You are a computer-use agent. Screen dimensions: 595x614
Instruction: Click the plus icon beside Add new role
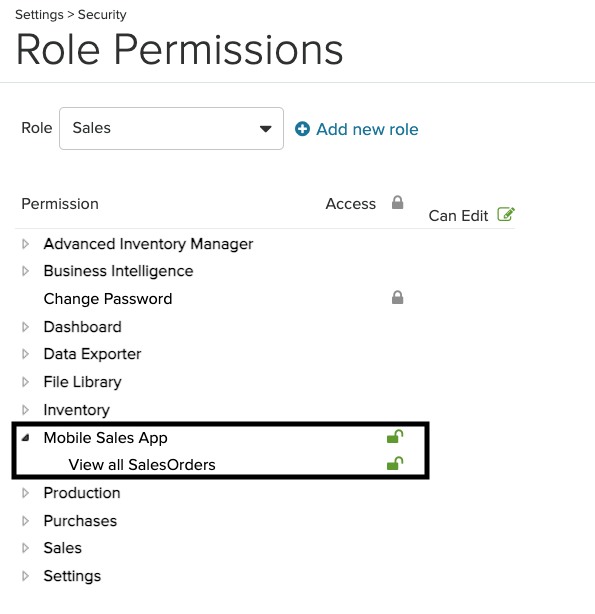(302, 129)
